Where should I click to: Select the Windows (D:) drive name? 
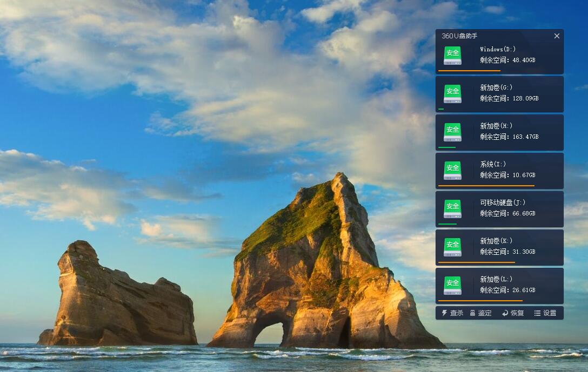click(498, 49)
